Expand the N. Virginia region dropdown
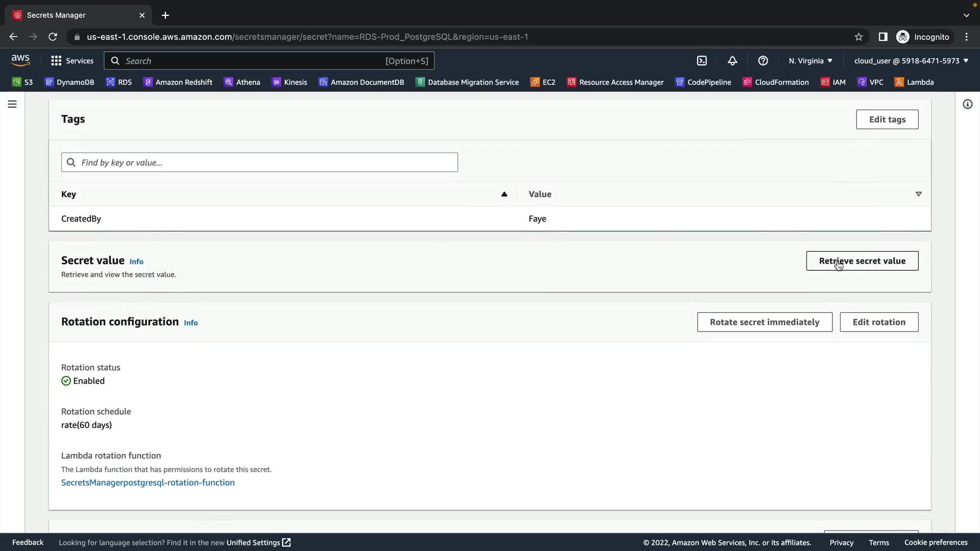 pos(810,61)
